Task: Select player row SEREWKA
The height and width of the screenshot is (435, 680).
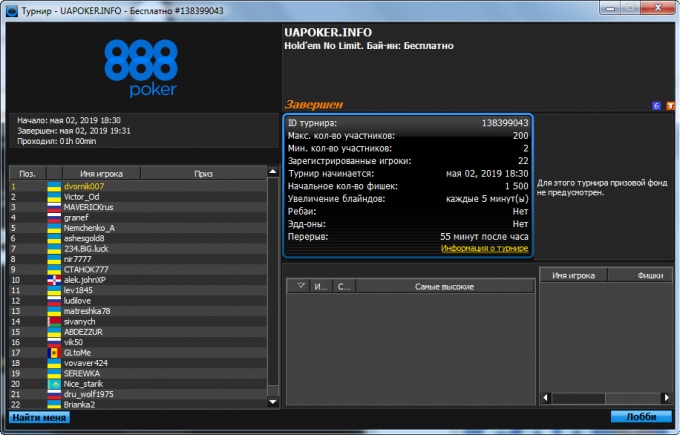Action: pos(138,374)
